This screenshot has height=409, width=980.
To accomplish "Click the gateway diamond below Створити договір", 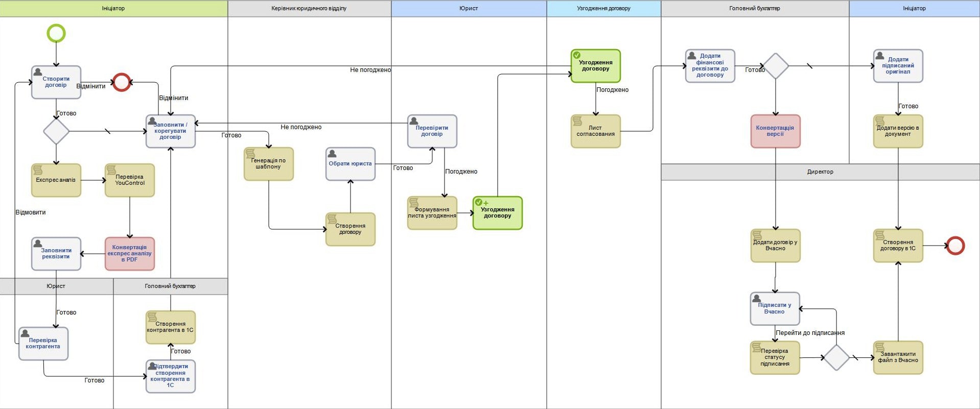I will (x=56, y=131).
